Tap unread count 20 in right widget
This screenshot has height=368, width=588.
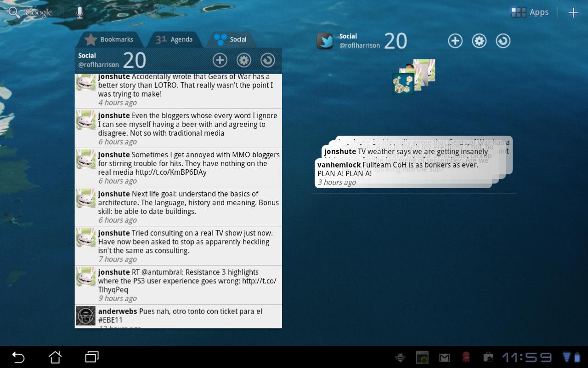(396, 41)
